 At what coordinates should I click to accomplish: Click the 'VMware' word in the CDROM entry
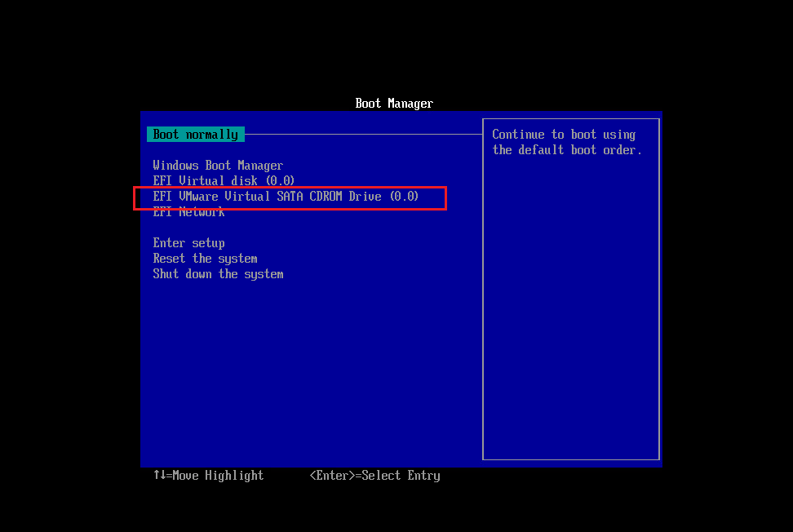point(198,197)
